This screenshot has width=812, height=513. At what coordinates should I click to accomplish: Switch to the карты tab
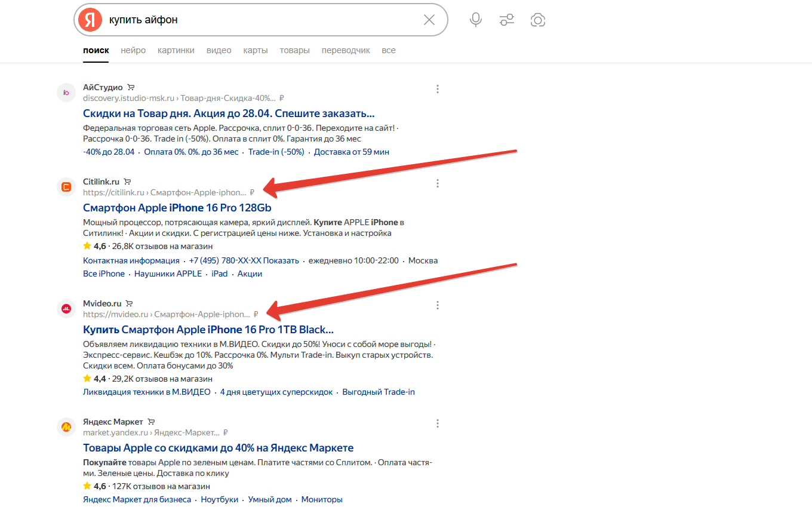tap(256, 50)
